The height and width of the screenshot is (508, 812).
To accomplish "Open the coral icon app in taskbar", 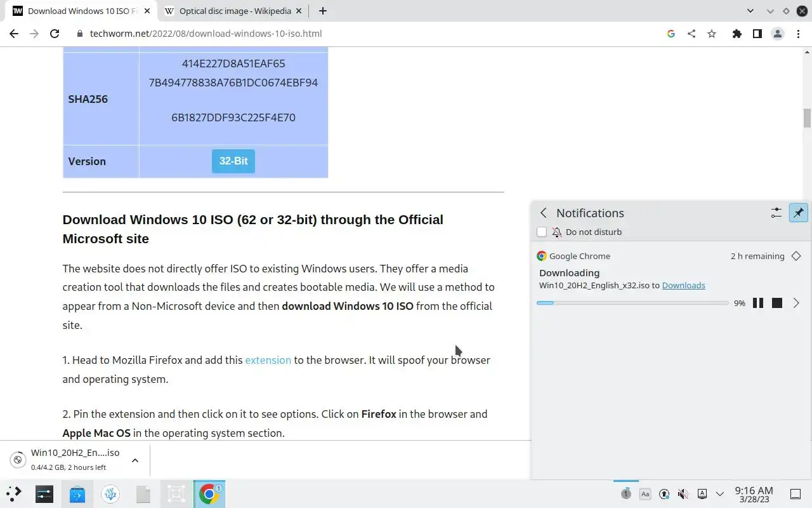I will 110,493.
